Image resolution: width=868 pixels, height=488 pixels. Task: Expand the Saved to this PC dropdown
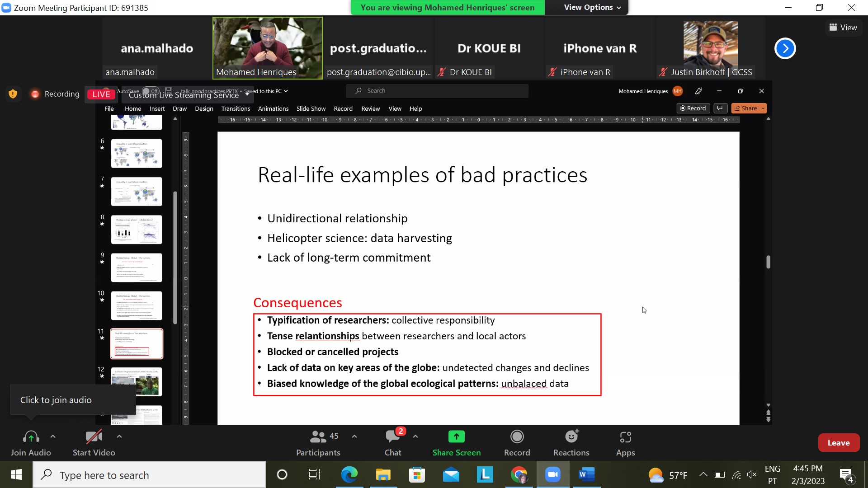pyautogui.click(x=286, y=91)
